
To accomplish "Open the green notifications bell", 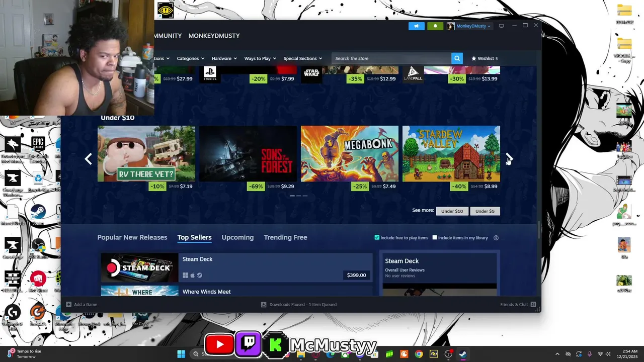I will [435, 26].
